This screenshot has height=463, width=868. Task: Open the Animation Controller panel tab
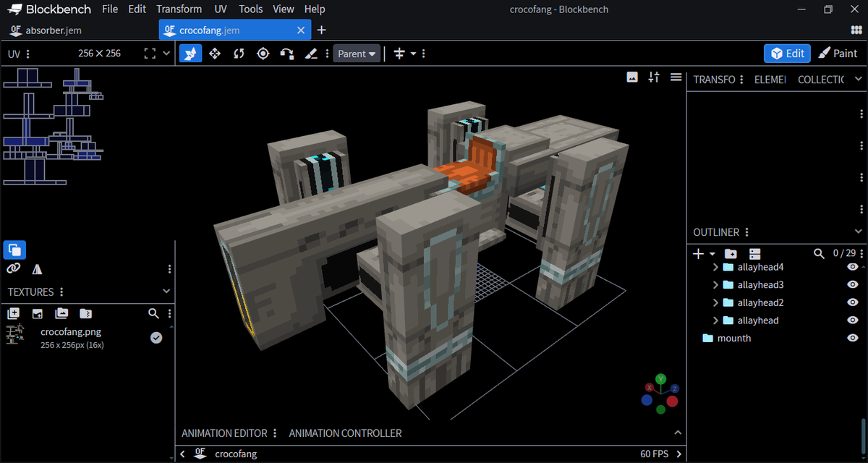345,433
